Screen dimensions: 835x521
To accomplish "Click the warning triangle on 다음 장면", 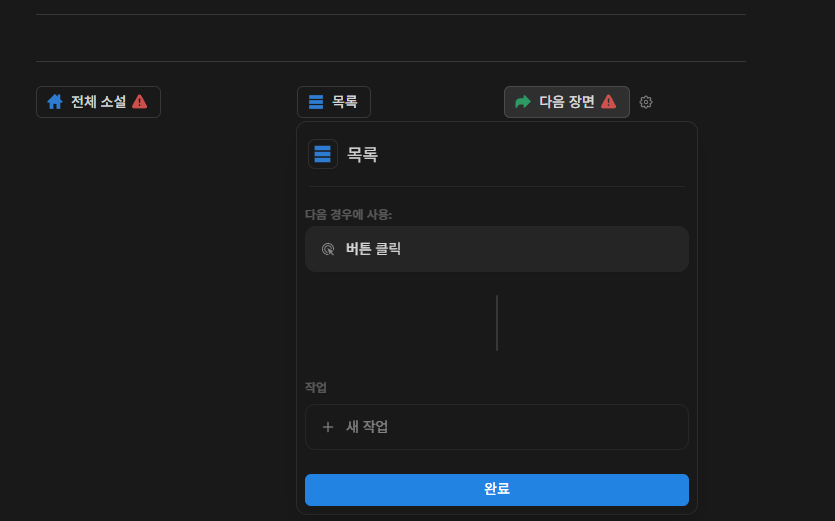I will pyautogui.click(x=609, y=102).
